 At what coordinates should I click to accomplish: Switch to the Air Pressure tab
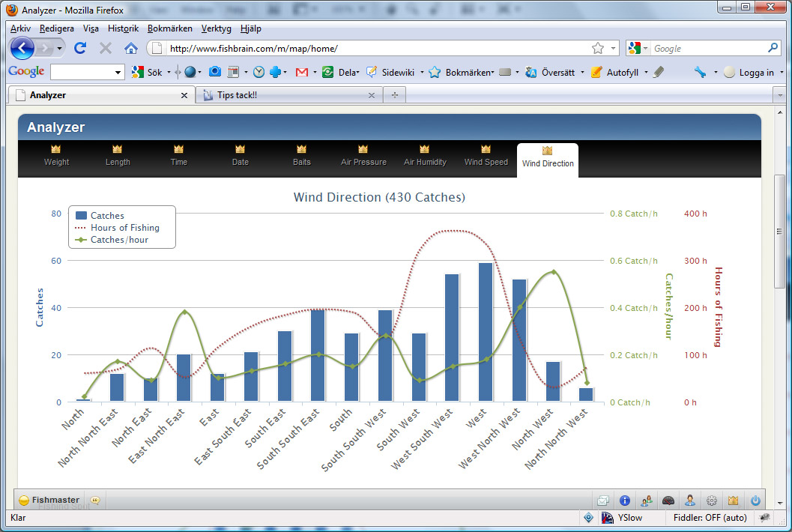point(363,157)
